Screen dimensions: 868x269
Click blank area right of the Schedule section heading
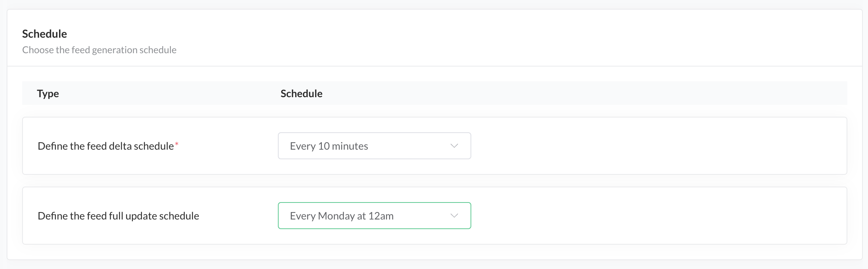click(443, 34)
